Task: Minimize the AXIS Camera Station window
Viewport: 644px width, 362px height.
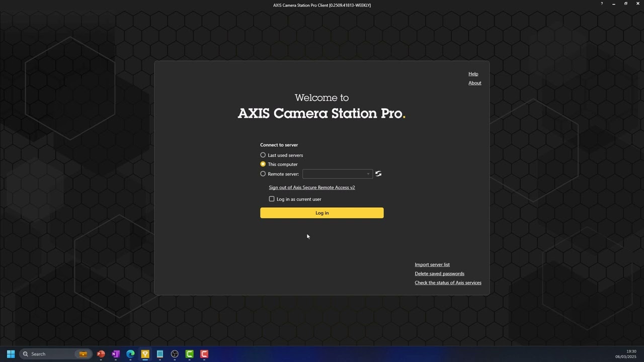Action: 614,4
